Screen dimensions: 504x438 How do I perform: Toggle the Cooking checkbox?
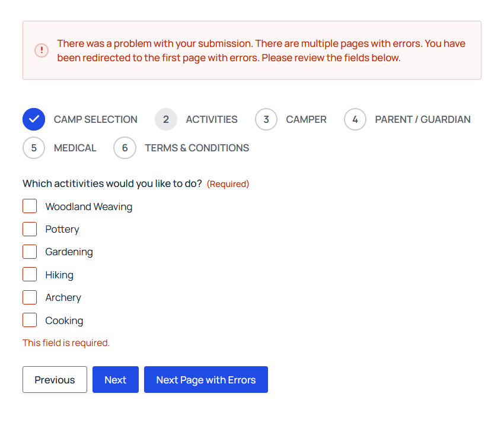point(30,320)
